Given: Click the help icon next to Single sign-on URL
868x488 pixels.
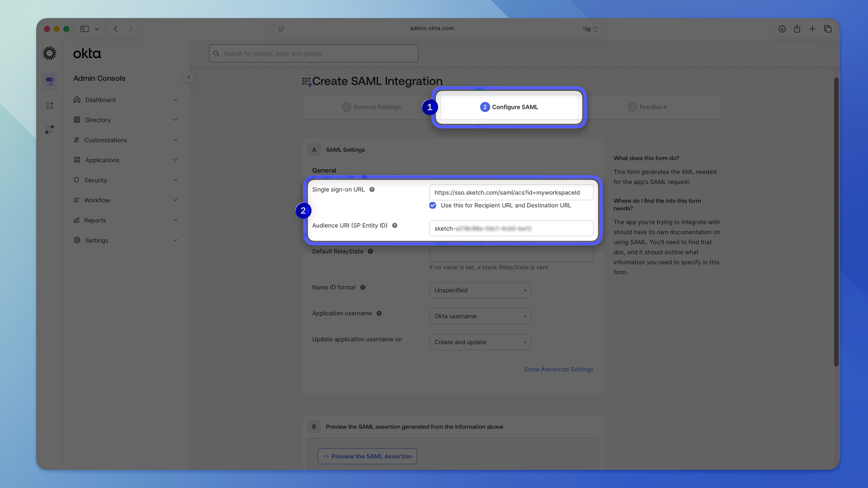Looking at the screenshot, I should click(x=372, y=189).
